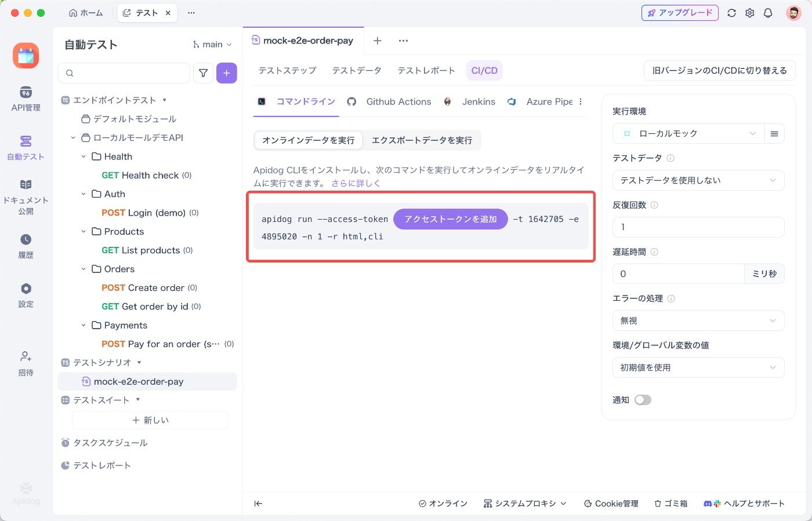Click エラーの処理 info help icon

671,299
